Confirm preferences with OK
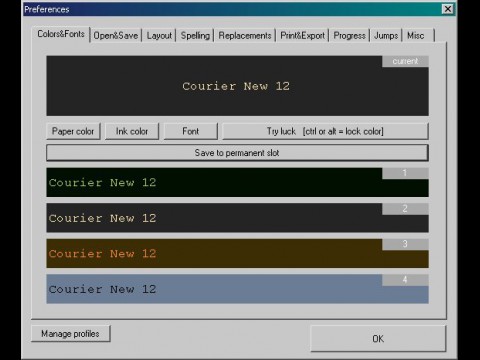The height and width of the screenshot is (360, 480). click(378, 339)
